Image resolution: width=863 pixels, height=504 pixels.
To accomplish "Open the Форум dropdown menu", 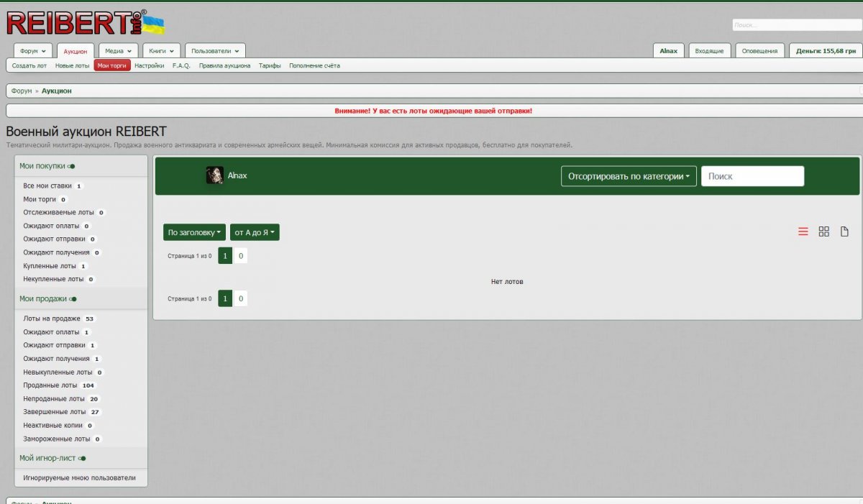I will pyautogui.click(x=33, y=51).
